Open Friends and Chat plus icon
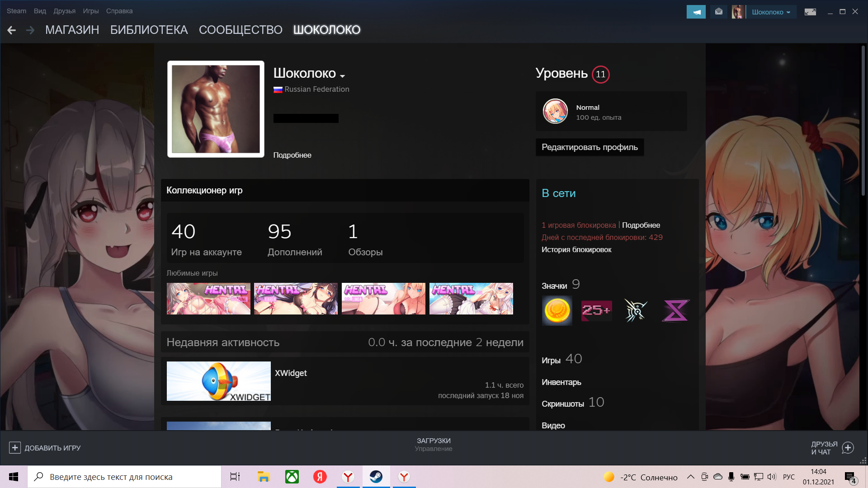Viewport: 868px width, 488px height. click(848, 448)
